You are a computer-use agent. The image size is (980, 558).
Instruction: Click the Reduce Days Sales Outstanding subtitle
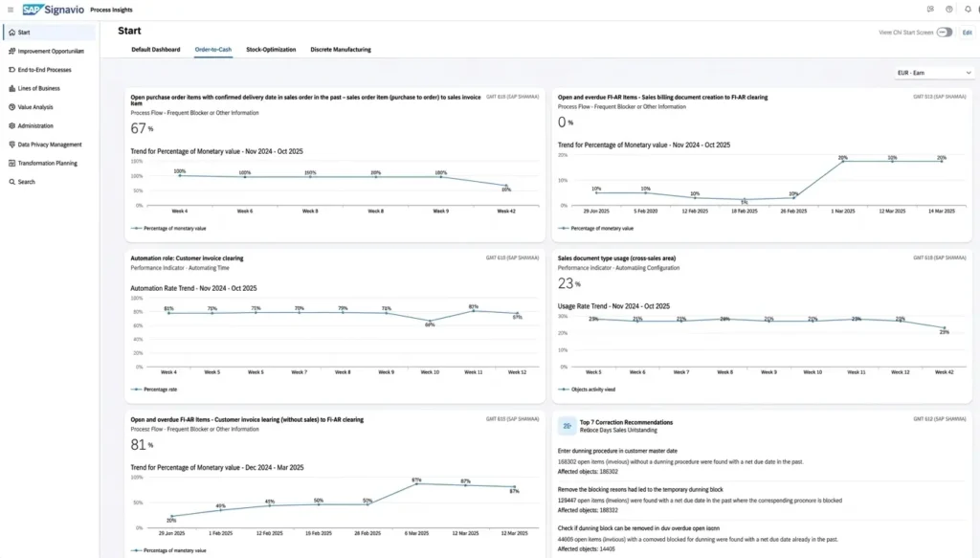point(618,431)
